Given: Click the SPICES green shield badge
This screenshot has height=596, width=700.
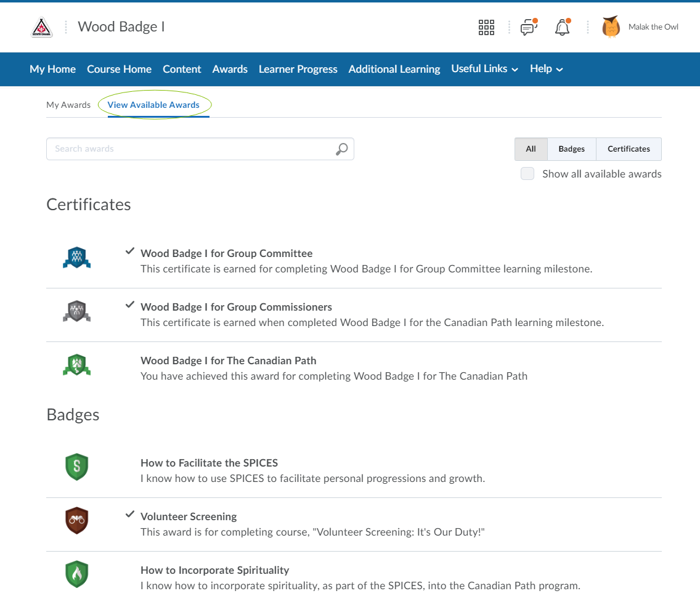Looking at the screenshot, I should [x=77, y=467].
